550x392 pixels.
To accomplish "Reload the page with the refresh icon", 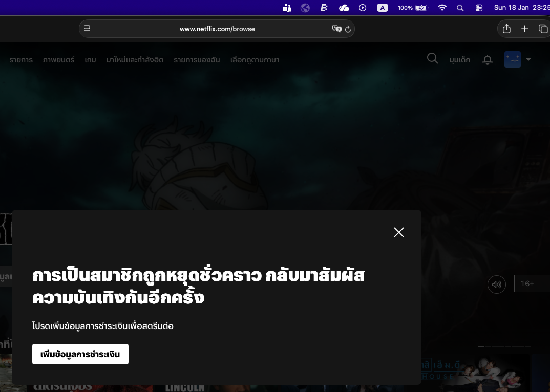I will [x=348, y=29].
